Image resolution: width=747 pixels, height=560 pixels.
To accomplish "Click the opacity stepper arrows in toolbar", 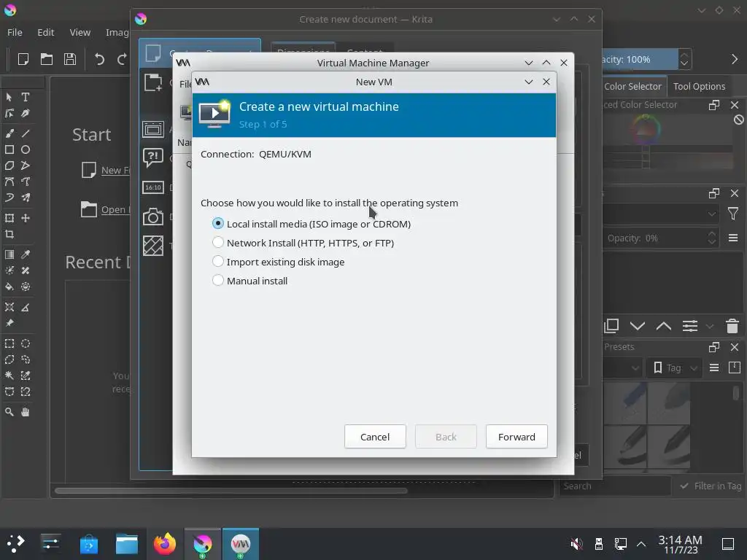I will coord(684,60).
